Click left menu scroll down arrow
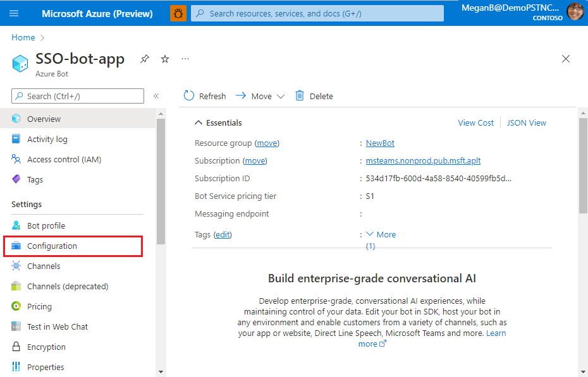The height and width of the screenshot is (377, 588). (161, 372)
